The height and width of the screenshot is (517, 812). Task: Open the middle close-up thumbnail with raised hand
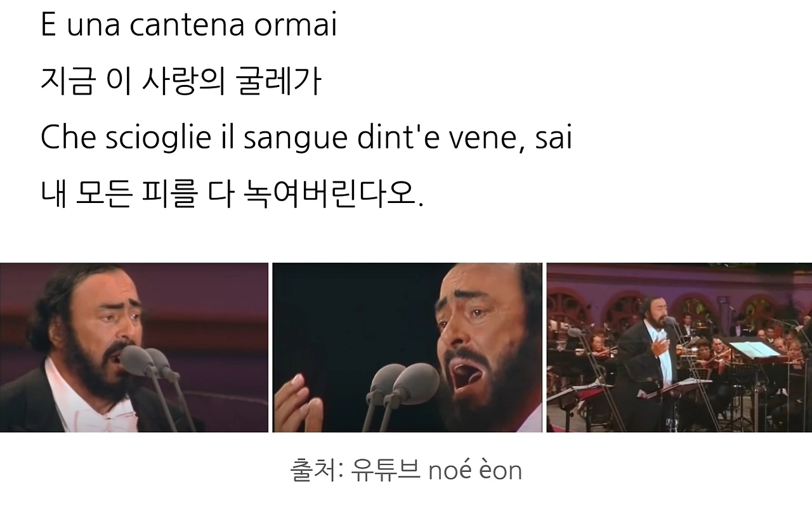coord(407,348)
